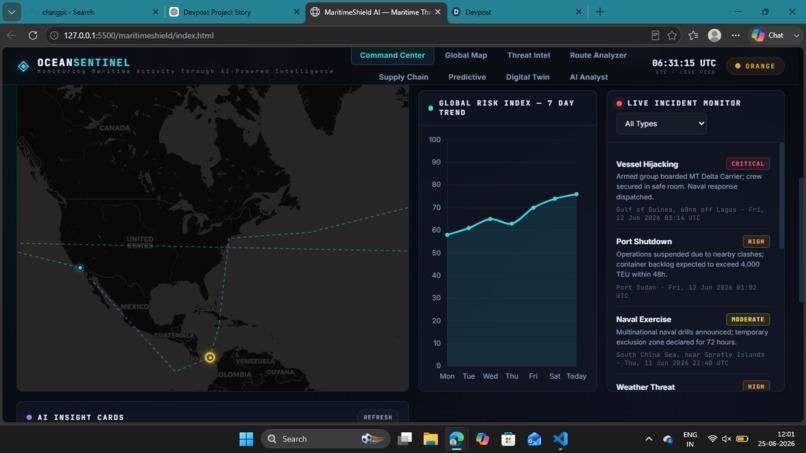Open the Supply Chain nav tab
This screenshot has width=806, height=453.
[404, 77]
